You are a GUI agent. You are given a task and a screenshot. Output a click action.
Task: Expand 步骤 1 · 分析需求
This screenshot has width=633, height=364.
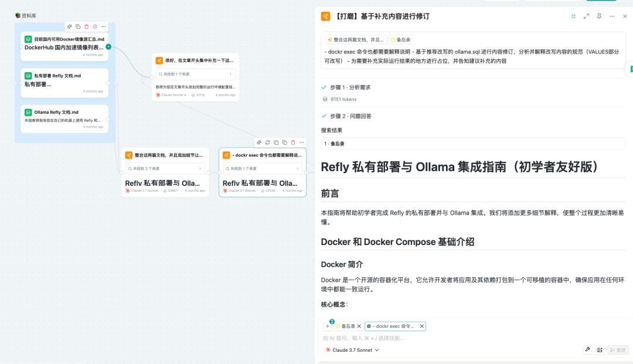point(350,87)
